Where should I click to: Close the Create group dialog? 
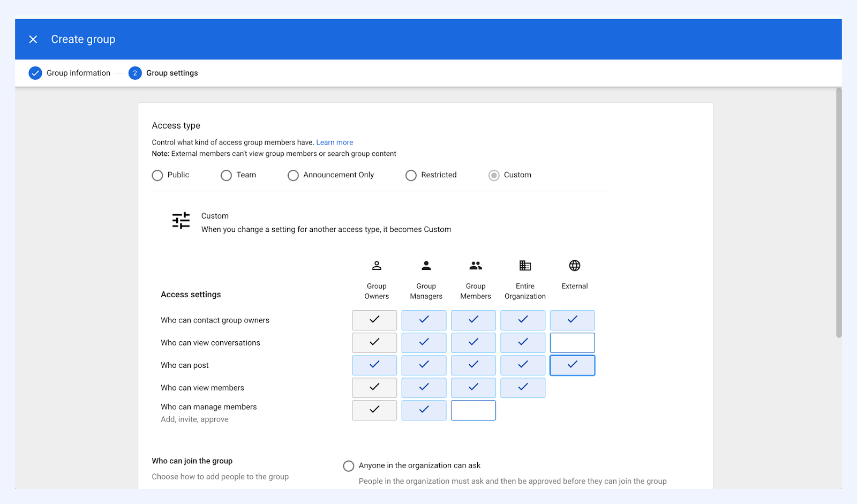33,39
